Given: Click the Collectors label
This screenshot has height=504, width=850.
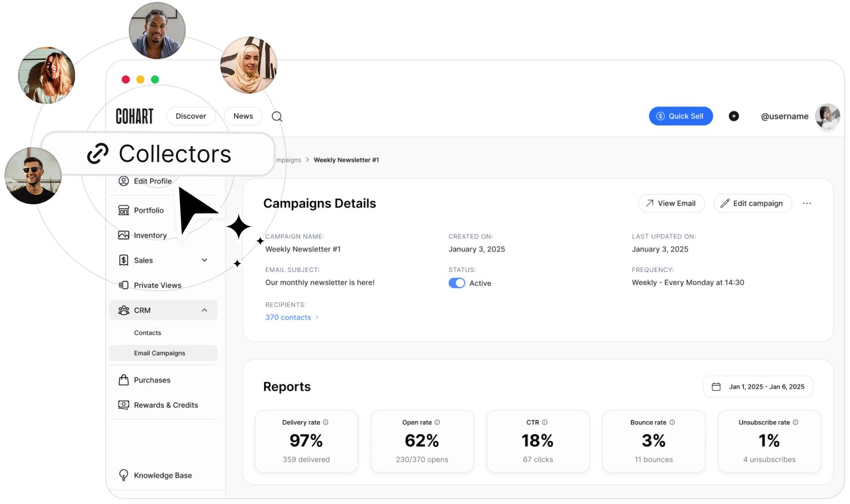Looking at the screenshot, I should tap(175, 154).
